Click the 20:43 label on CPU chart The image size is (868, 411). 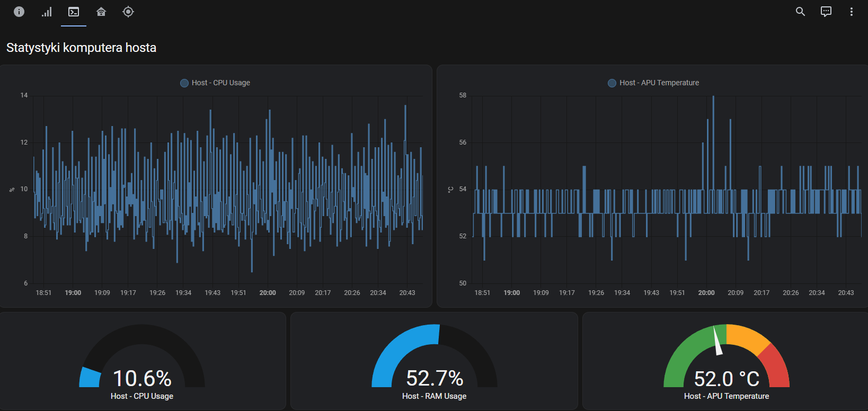coord(407,293)
